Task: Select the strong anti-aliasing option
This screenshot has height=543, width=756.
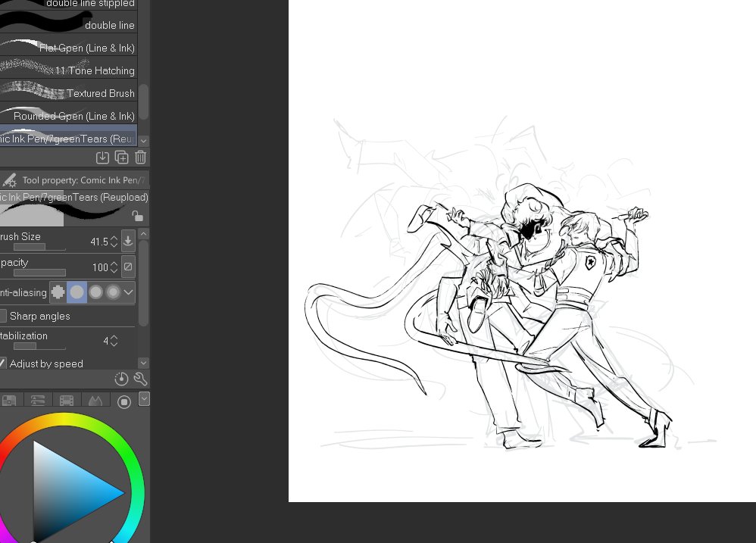Action: click(x=113, y=292)
